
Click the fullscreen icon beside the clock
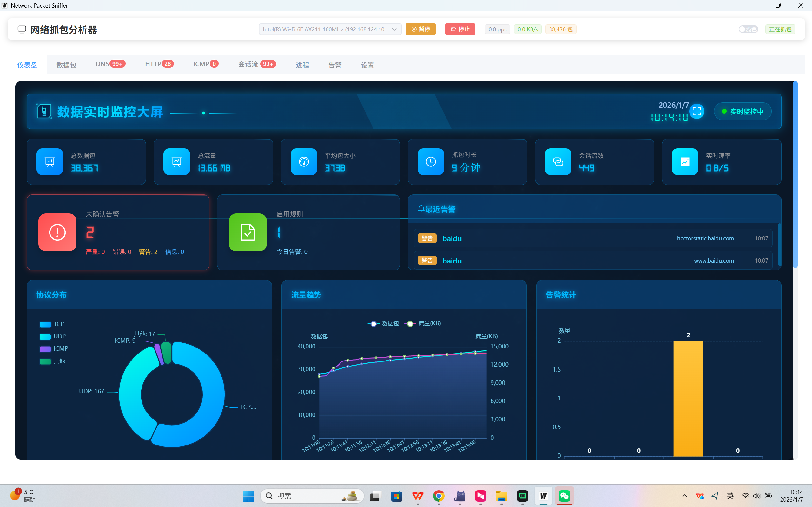coord(696,111)
